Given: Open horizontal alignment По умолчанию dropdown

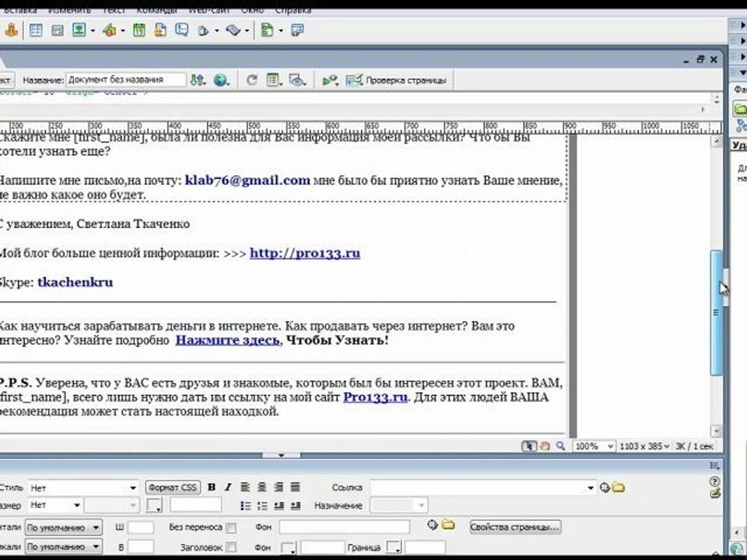Looking at the screenshot, I should click(63, 527).
